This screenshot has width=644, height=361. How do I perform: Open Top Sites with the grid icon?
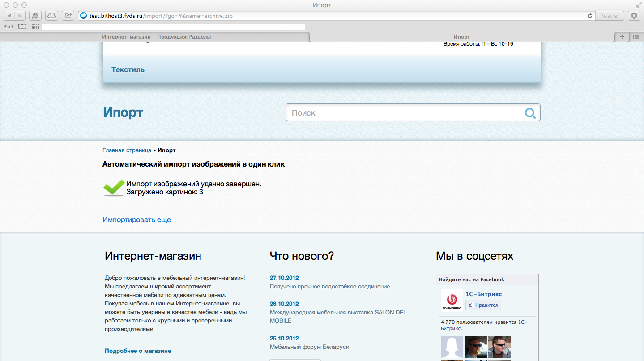click(34, 26)
